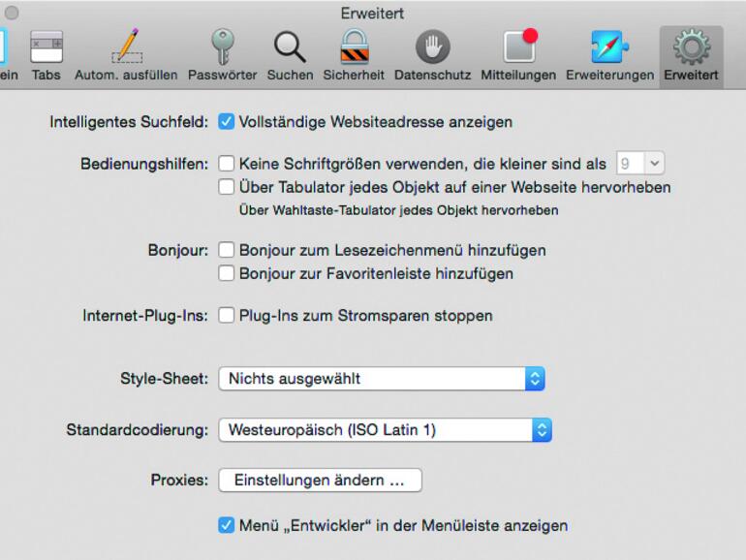Enable Keine Schriftgrößen verwenden checkbox

(x=226, y=164)
